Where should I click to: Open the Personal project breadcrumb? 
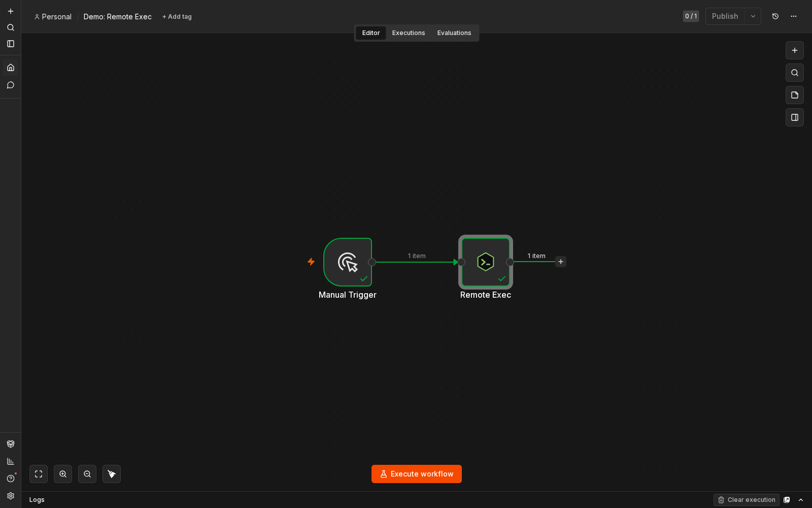point(53,17)
